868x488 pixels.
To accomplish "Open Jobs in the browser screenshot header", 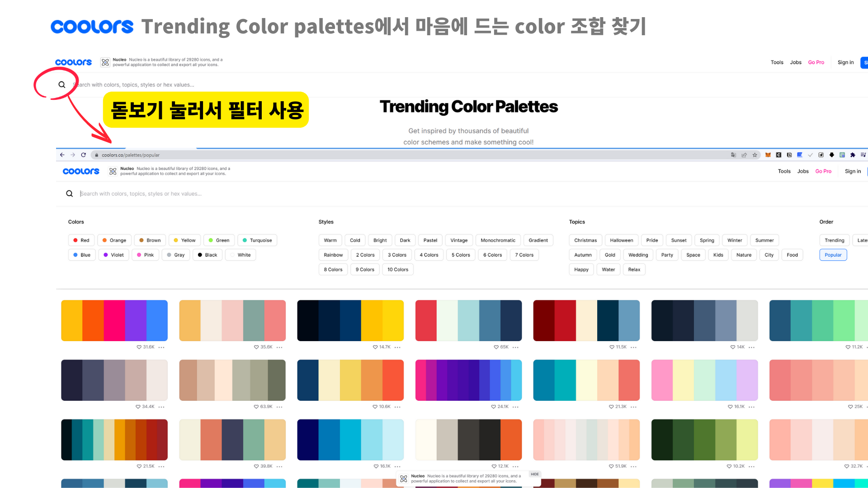I will click(803, 171).
